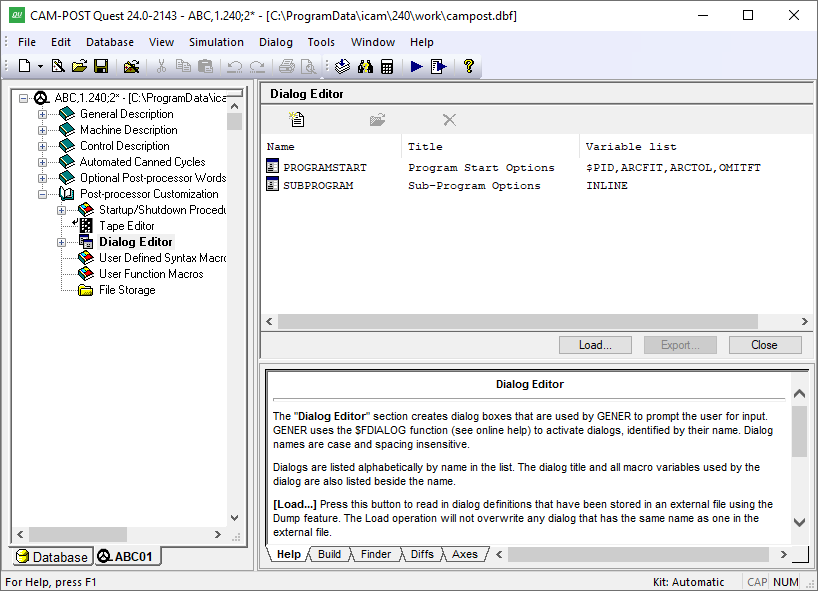
Task: Expand the Automated Canned Cycles node
Action: pyautogui.click(x=42, y=162)
